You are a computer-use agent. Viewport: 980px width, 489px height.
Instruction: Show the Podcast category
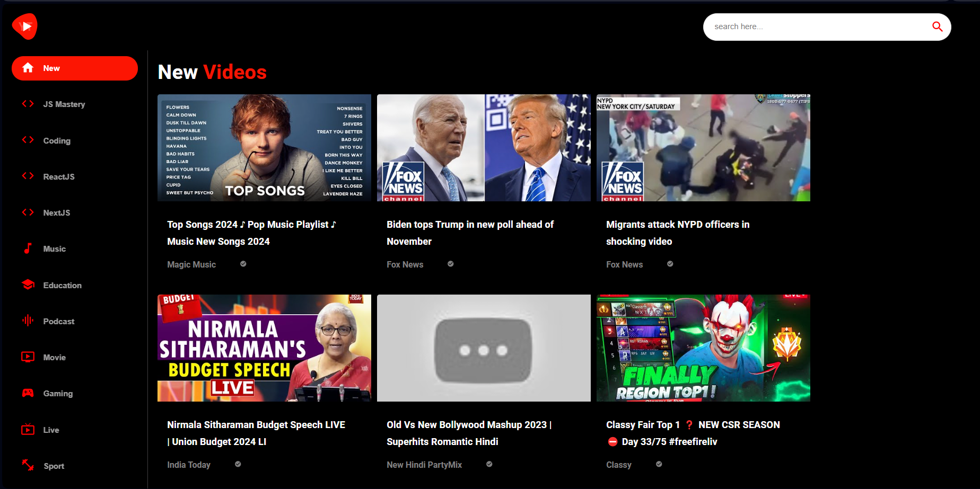(x=75, y=321)
